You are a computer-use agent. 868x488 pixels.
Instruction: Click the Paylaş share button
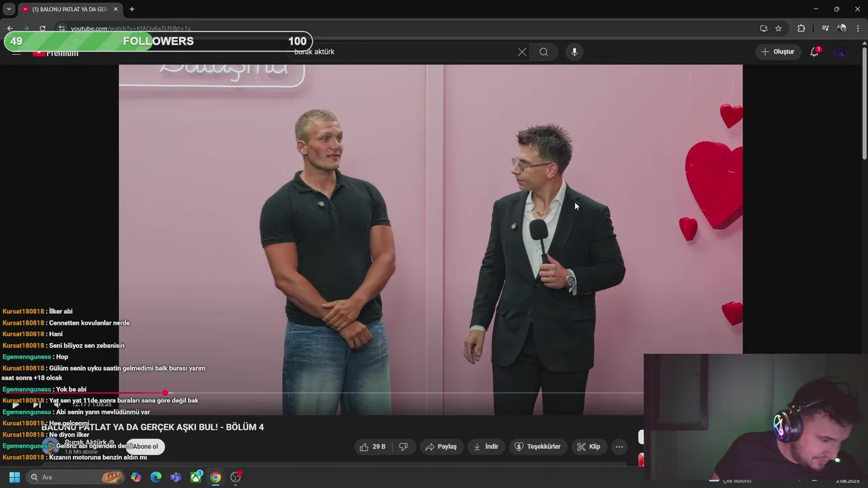point(441,447)
